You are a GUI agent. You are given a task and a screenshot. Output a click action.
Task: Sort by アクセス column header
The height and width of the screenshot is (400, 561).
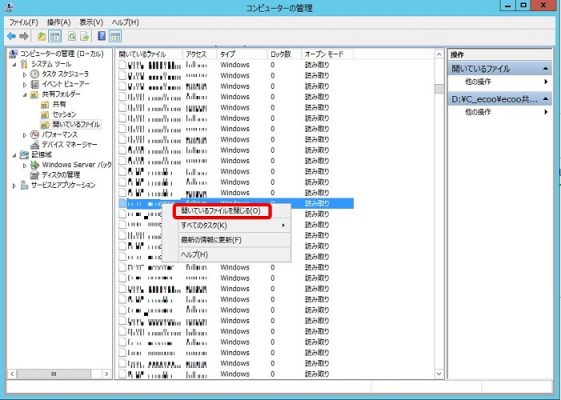coord(199,54)
